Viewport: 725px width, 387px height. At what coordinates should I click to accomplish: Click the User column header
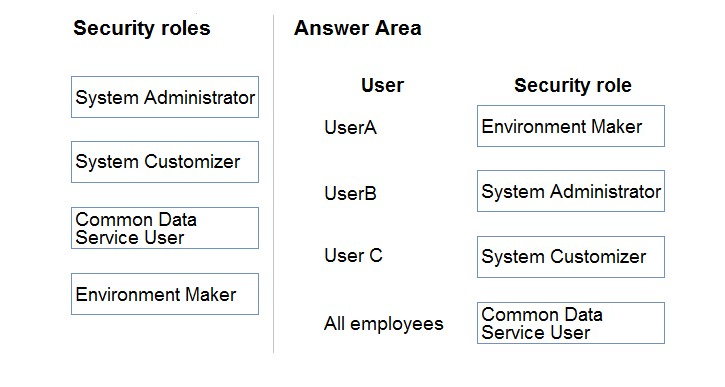point(382,86)
